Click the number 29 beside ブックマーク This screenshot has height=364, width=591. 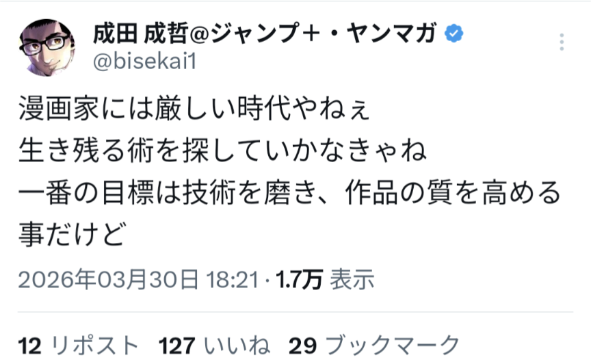pos(302,343)
